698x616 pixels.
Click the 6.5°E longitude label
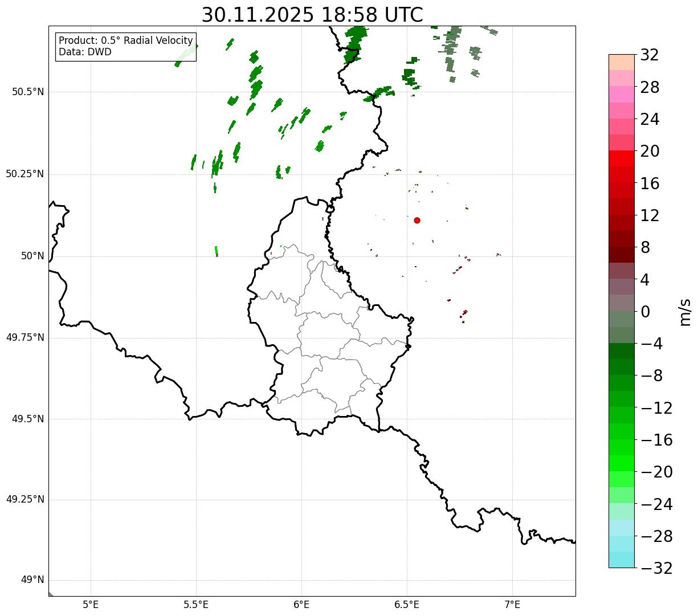point(407,605)
